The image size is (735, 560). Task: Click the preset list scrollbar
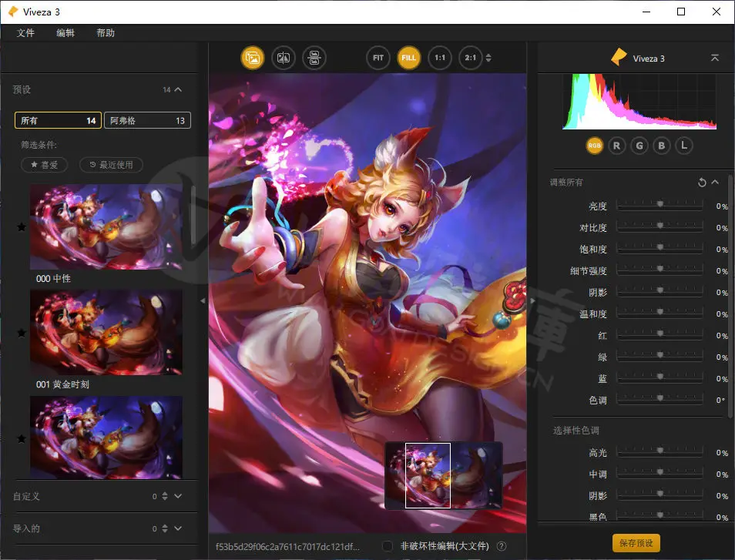pos(193,216)
